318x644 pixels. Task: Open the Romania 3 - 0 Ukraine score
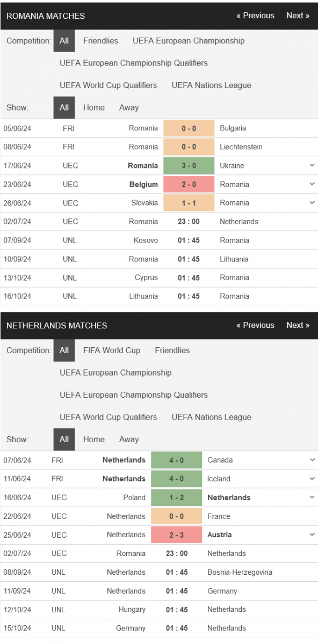(189, 166)
